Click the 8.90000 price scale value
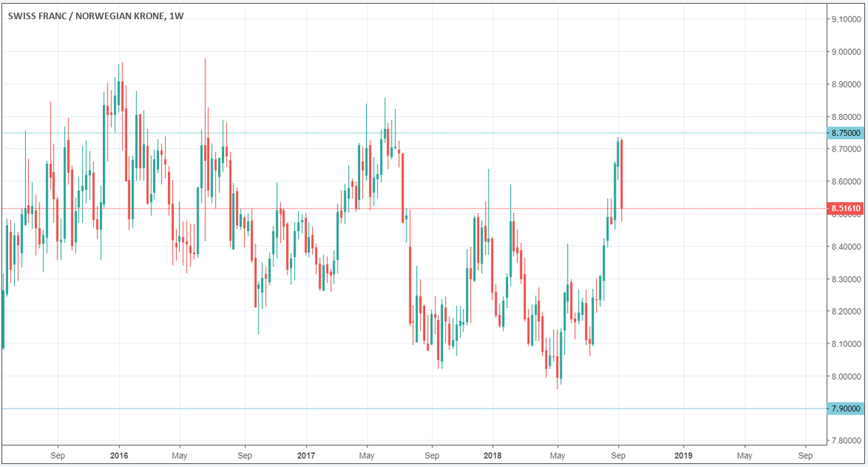 point(847,84)
